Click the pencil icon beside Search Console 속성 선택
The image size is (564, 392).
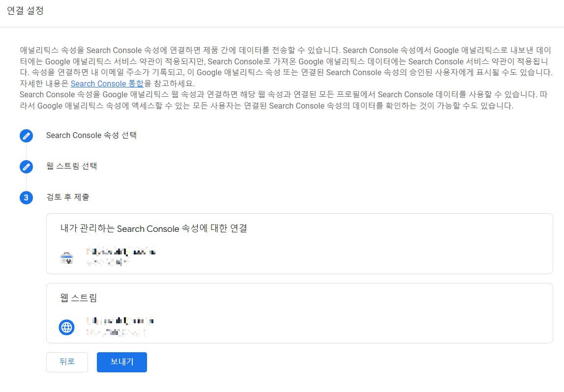(26, 136)
